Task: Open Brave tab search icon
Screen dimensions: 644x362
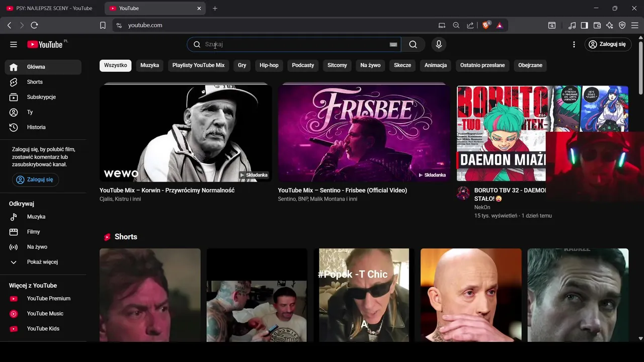Action: [552, 25]
